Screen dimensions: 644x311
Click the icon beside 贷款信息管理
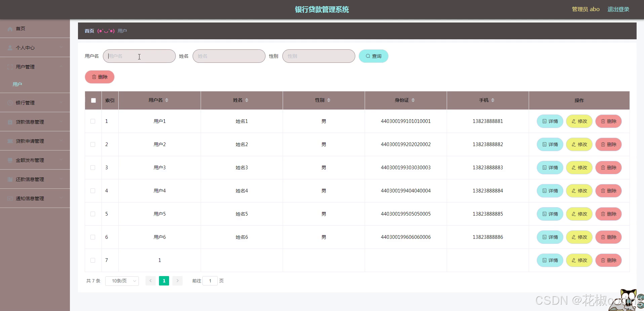(x=10, y=122)
